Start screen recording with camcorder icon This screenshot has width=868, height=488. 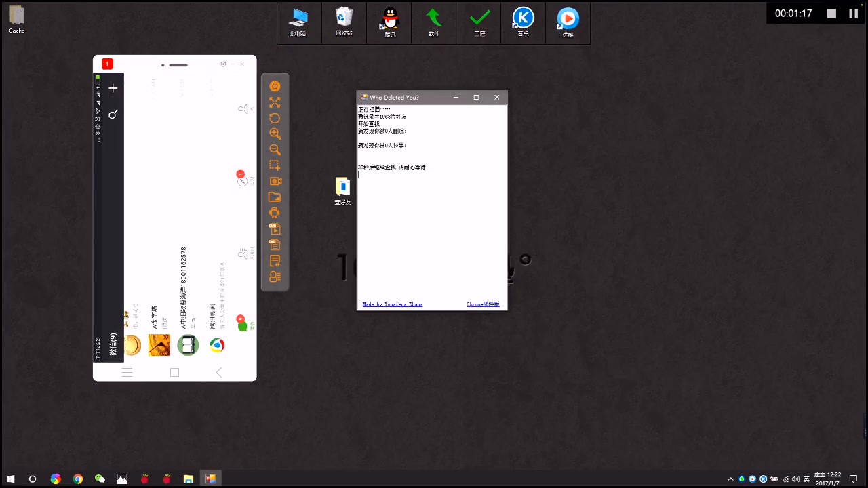275,181
